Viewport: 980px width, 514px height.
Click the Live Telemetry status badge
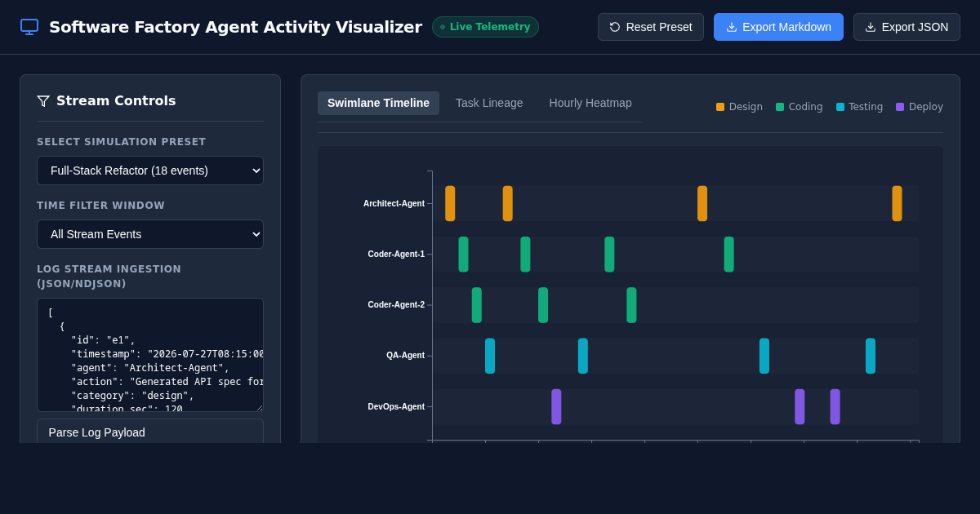pos(485,27)
